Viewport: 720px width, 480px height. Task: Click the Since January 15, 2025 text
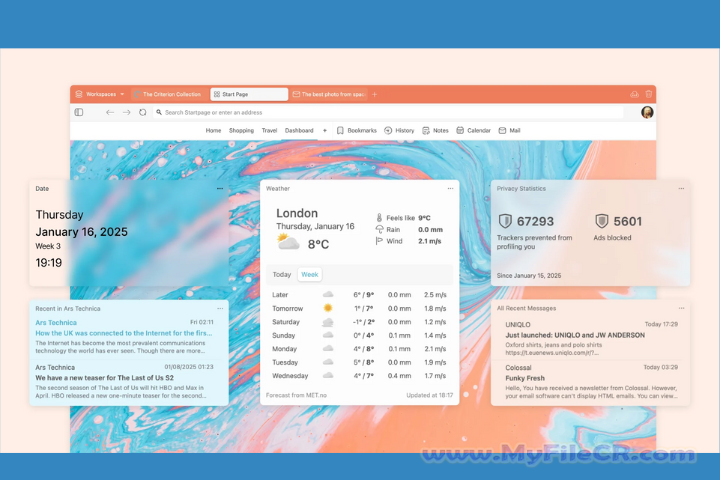click(529, 276)
